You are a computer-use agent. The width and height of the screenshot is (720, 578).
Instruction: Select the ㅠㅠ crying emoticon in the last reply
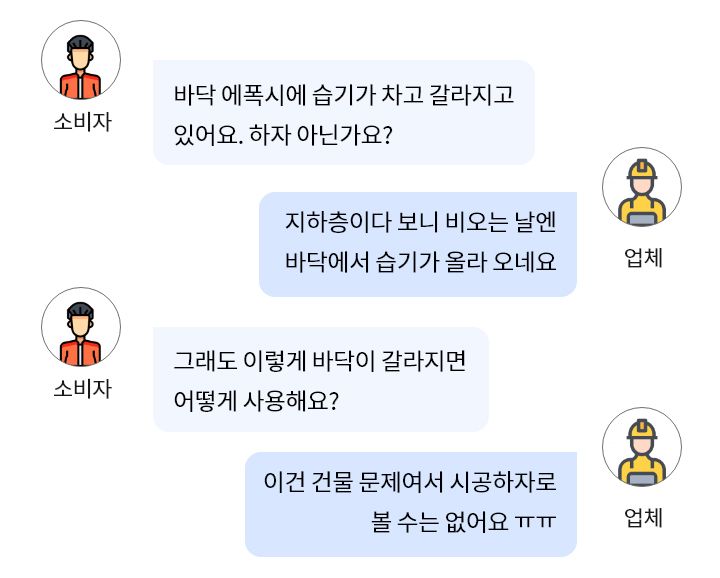(x=535, y=522)
